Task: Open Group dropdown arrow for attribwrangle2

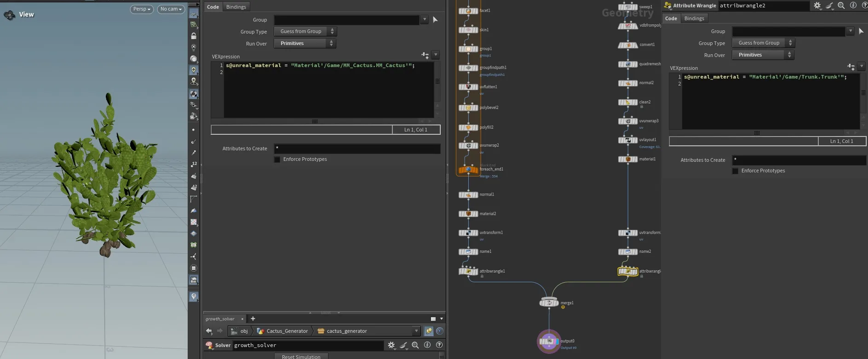Action: click(851, 31)
